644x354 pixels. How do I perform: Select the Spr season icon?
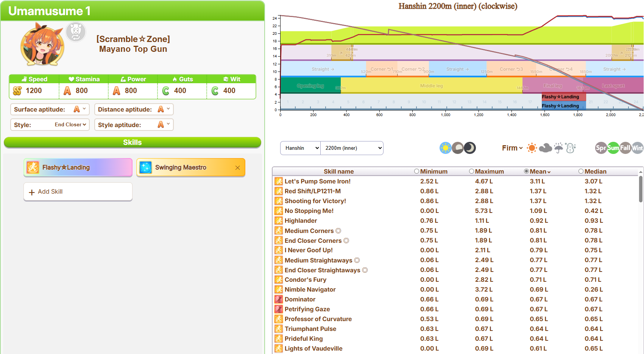pyautogui.click(x=601, y=148)
